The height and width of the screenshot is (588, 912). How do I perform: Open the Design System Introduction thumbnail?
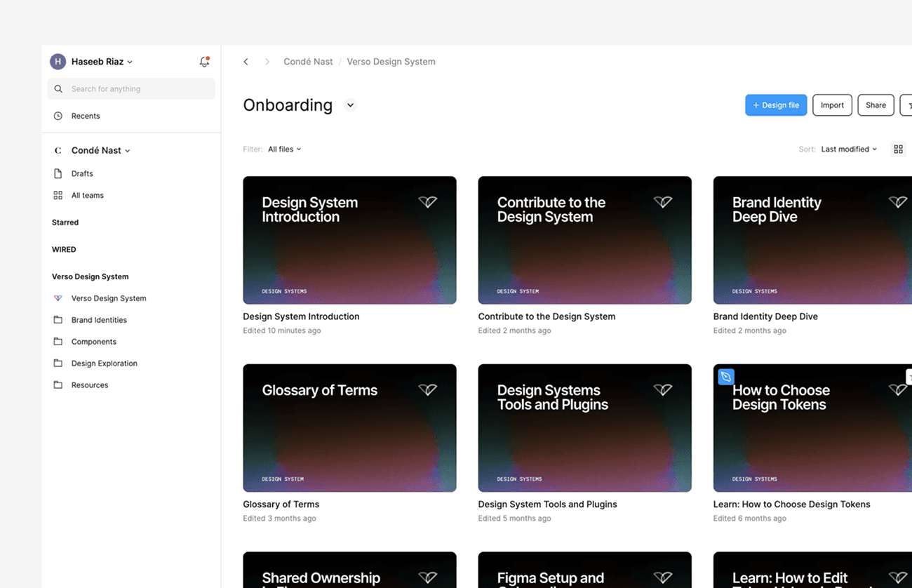(x=349, y=240)
